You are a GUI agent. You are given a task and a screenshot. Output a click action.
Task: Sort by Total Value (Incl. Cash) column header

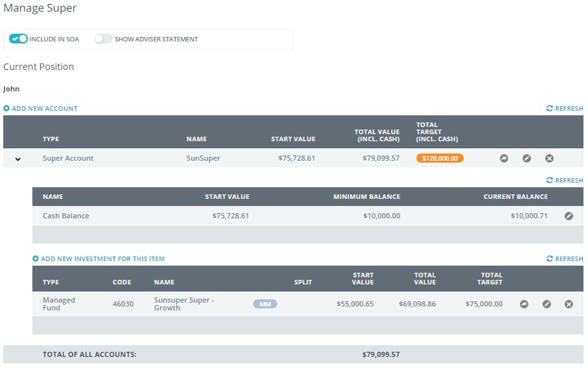[377, 135]
